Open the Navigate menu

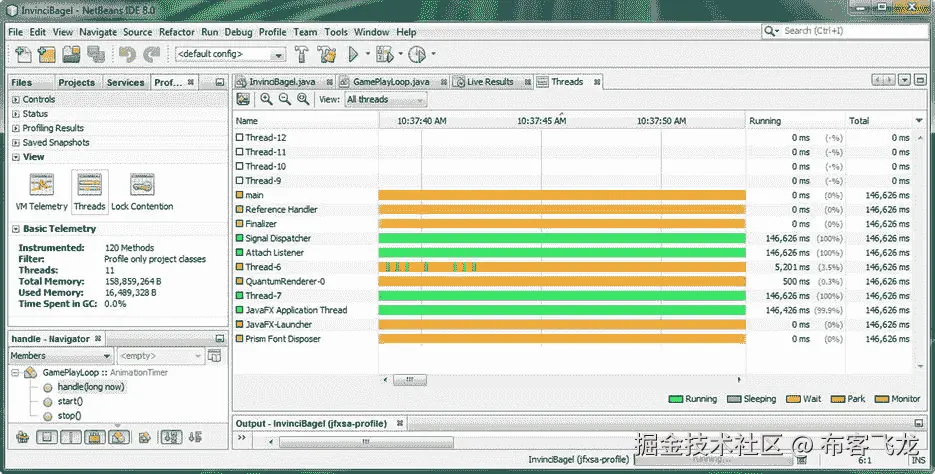98,32
